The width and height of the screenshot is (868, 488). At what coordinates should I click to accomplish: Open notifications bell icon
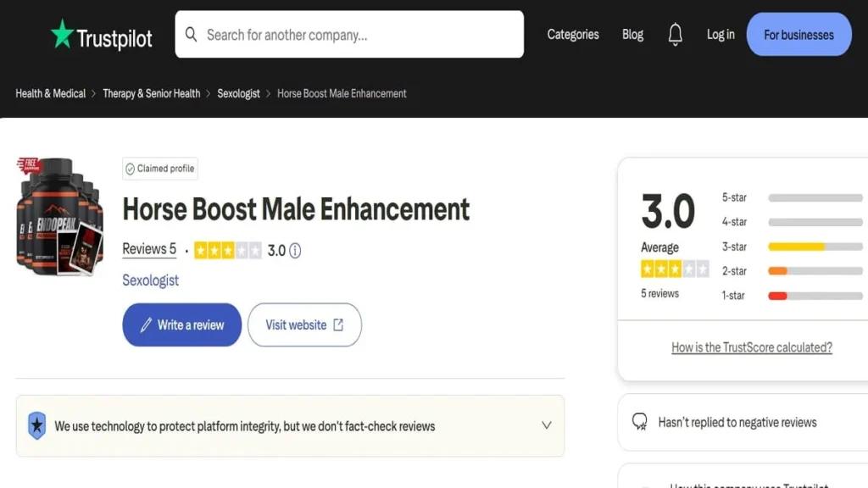coord(675,34)
